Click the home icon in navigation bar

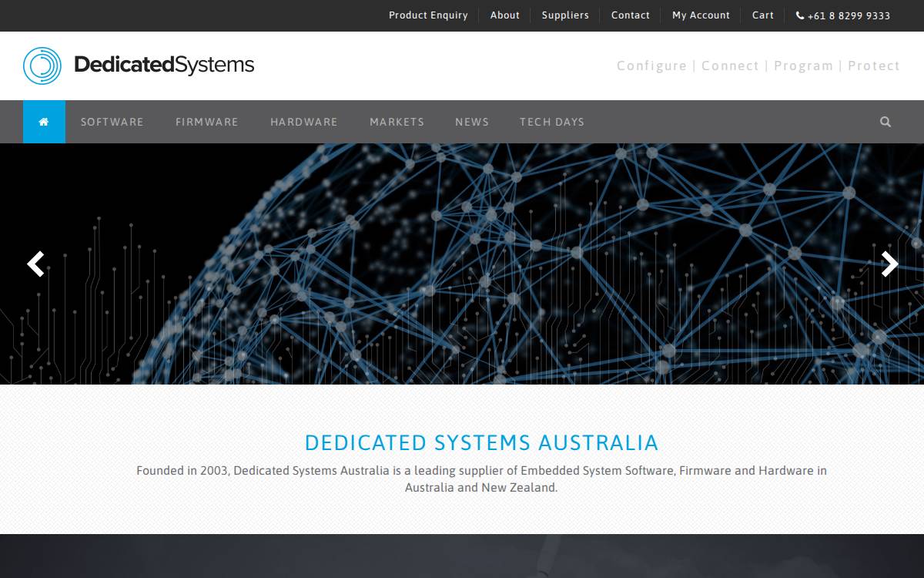(x=44, y=122)
